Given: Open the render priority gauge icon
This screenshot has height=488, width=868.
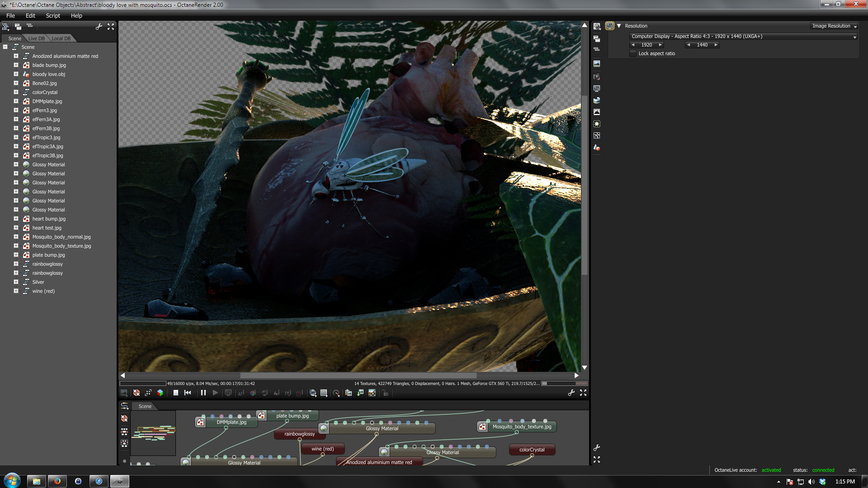Looking at the screenshot, I should 336,393.
